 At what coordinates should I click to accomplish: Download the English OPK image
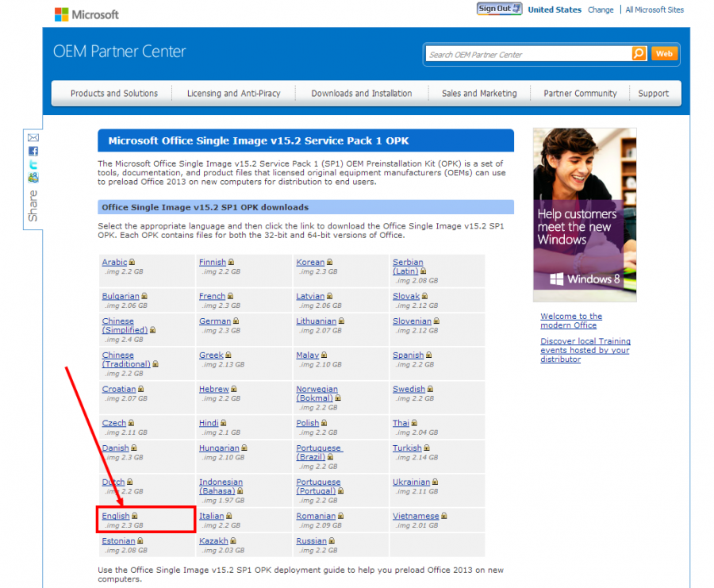(116, 516)
